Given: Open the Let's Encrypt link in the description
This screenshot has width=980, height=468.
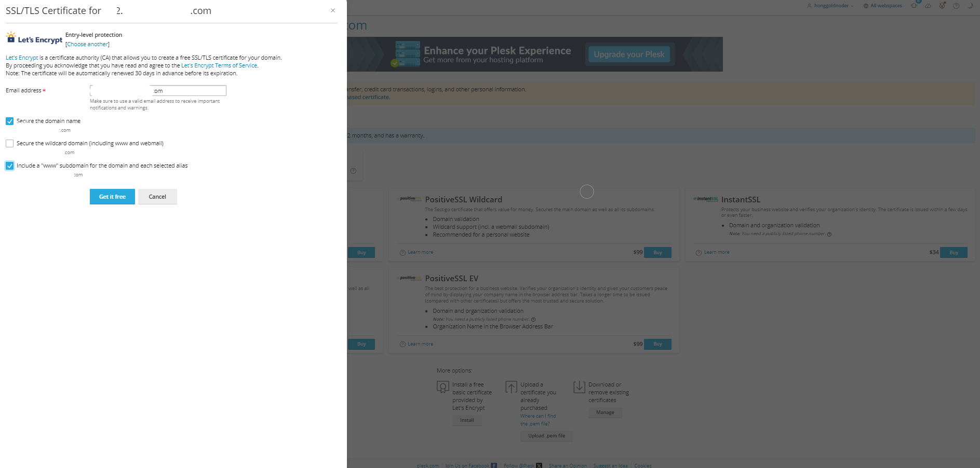Looking at the screenshot, I should tap(22, 58).
